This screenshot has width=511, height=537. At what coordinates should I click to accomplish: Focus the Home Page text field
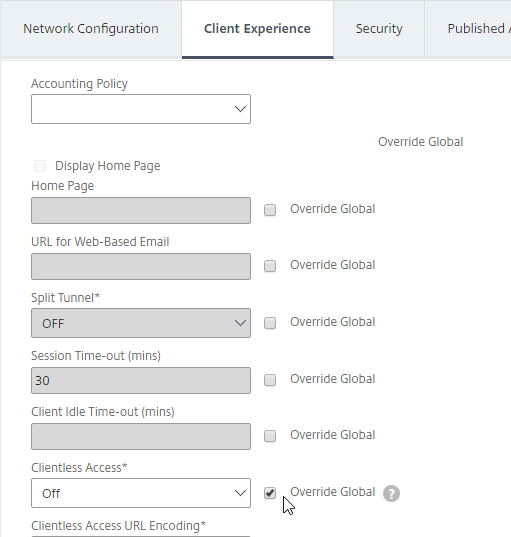coord(141,210)
